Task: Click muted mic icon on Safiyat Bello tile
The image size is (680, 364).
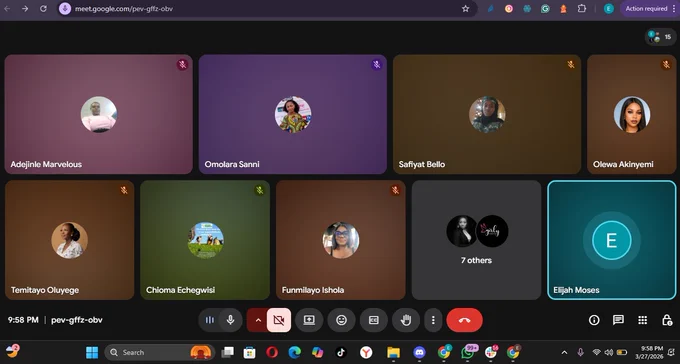Action: pyautogui.click(x=571, y=65)
